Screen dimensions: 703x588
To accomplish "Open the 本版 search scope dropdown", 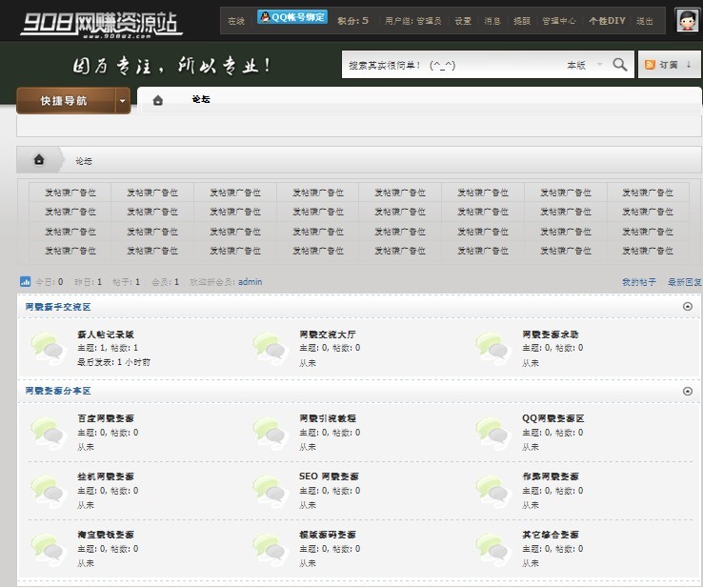I will (584, 65).
